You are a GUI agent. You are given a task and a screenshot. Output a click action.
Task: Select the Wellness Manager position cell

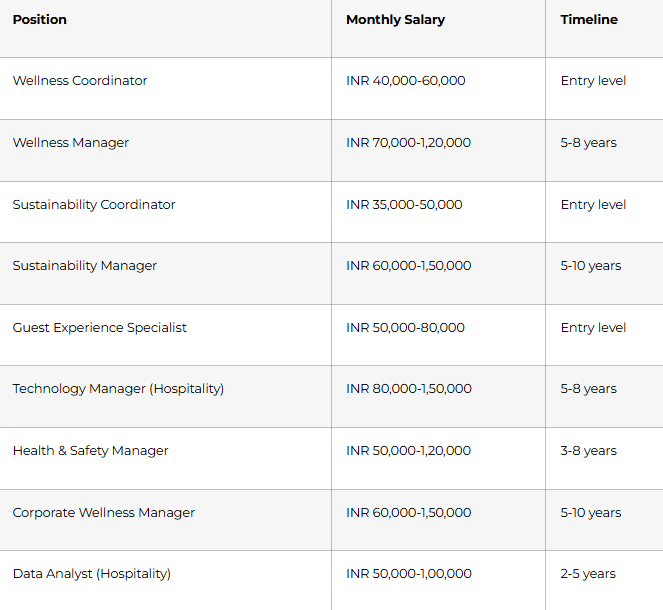point(71,143)
